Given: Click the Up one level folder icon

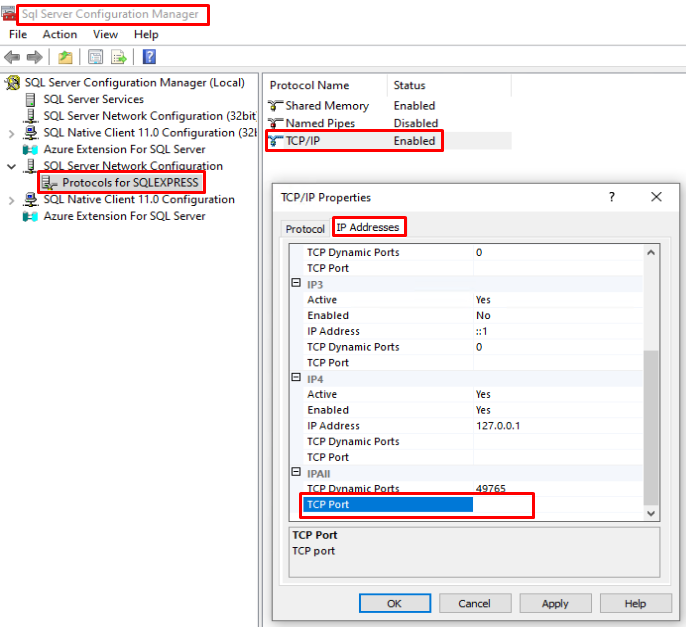Looking at the screenshot, I should [x=65, y=57].
